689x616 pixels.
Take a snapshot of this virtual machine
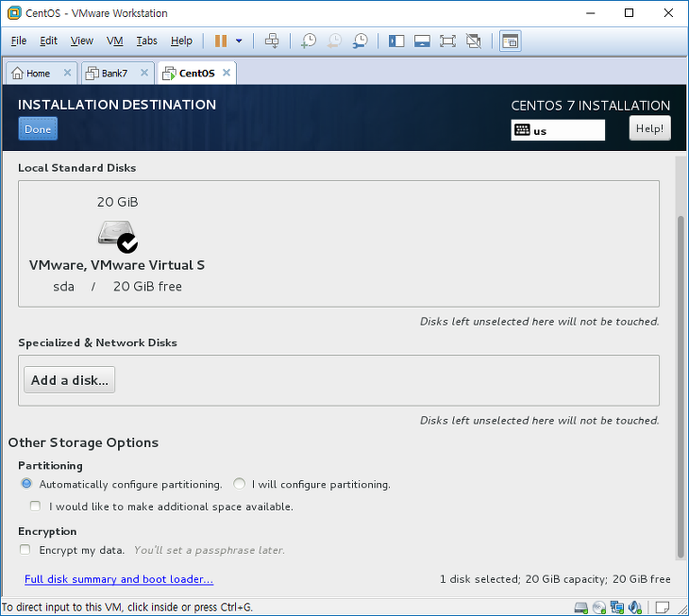tap(309, 41)
